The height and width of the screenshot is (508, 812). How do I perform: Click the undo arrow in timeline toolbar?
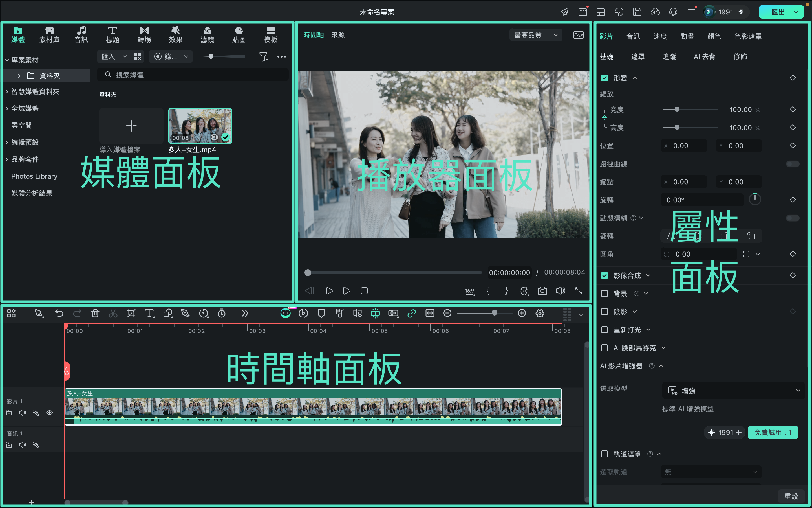pos(59,313)
